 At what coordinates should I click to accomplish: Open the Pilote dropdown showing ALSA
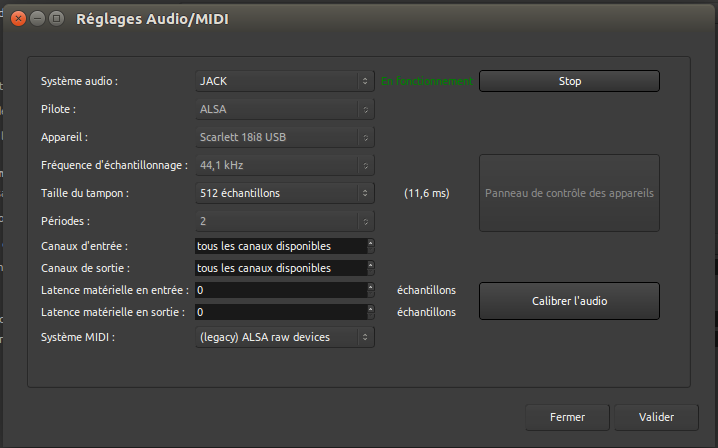(285, 109)
